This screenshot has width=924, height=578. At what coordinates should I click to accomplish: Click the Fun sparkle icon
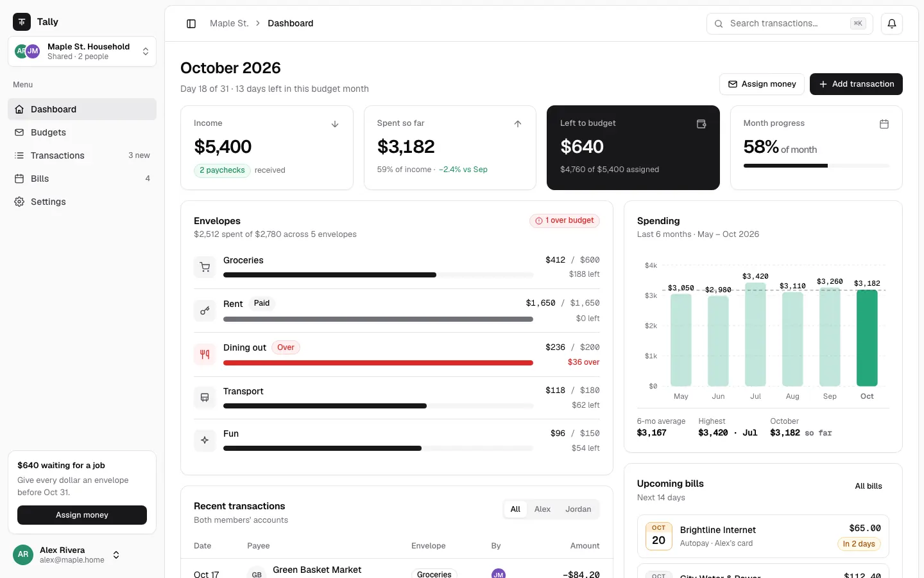(x=205, y=441)
